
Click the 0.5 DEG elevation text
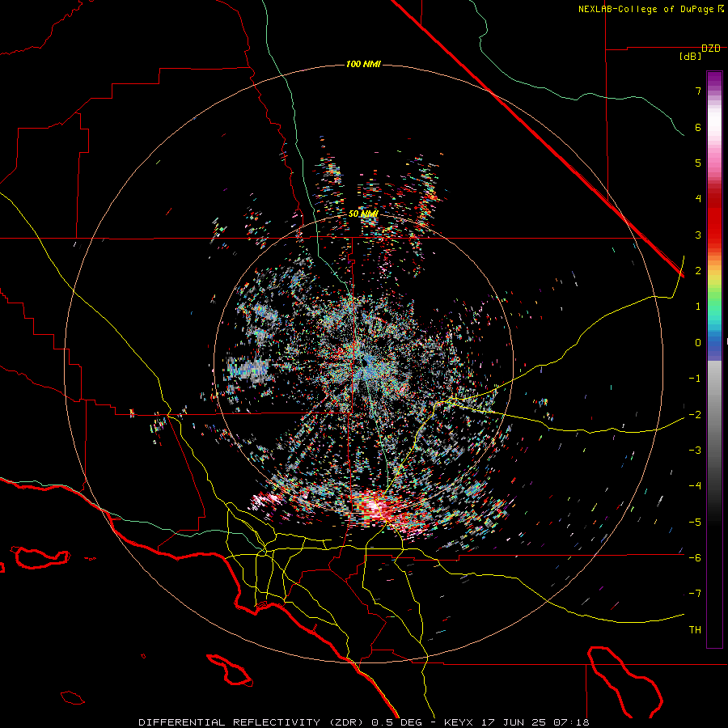(396, 722)
